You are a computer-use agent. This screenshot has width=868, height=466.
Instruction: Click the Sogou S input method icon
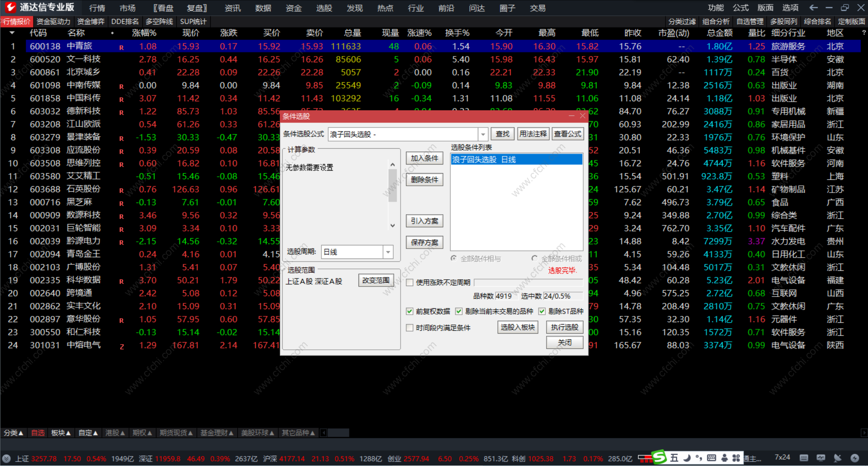[659, 457]
